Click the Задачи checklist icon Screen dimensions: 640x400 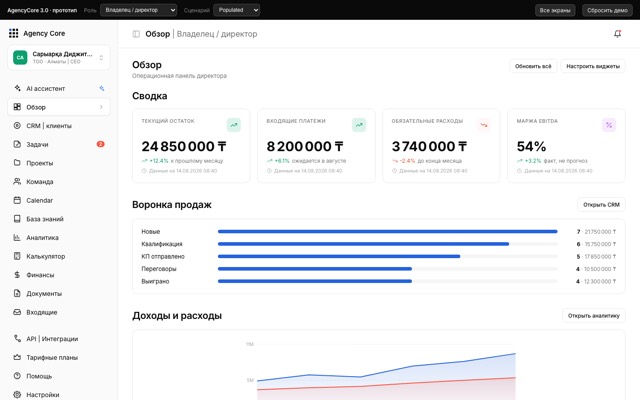pos(17,144)
